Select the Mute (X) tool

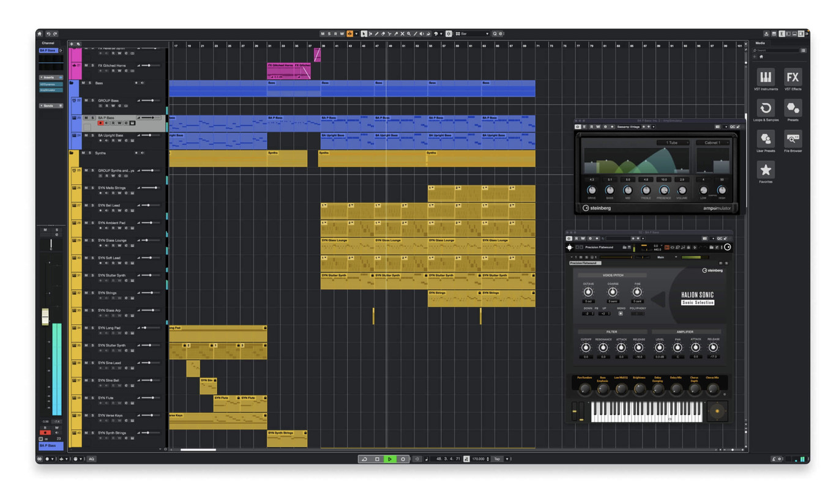pos(403,34)
